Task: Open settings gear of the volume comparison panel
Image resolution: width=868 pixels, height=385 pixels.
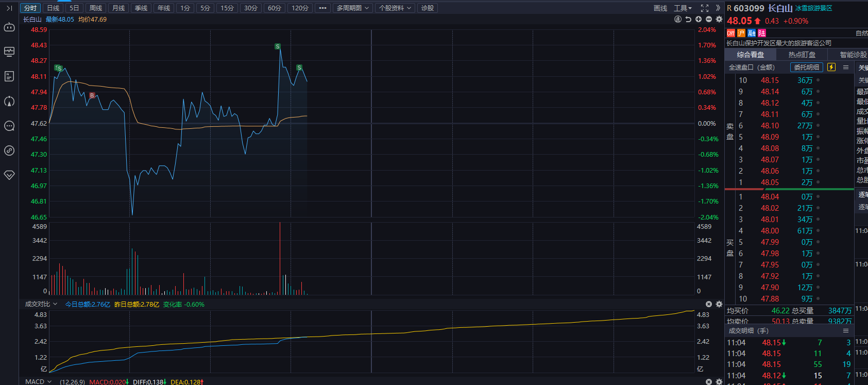Action: click(x=719, y=305)
